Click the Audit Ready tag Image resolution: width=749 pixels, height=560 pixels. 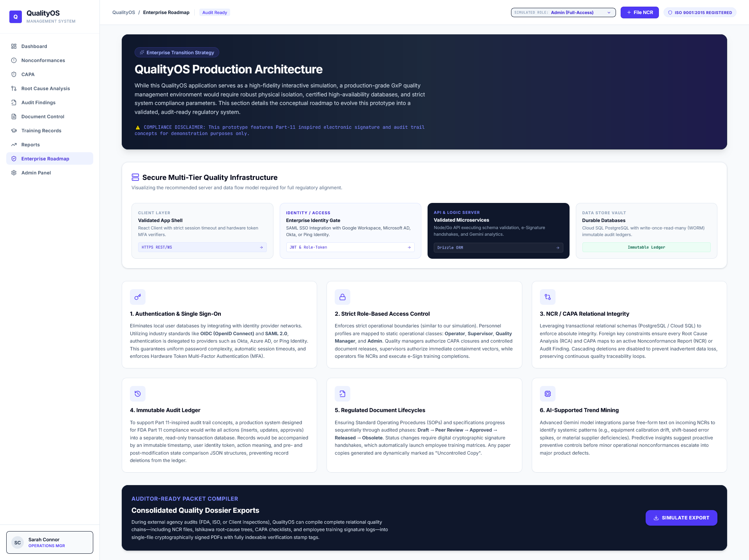(x=215, y=12)
